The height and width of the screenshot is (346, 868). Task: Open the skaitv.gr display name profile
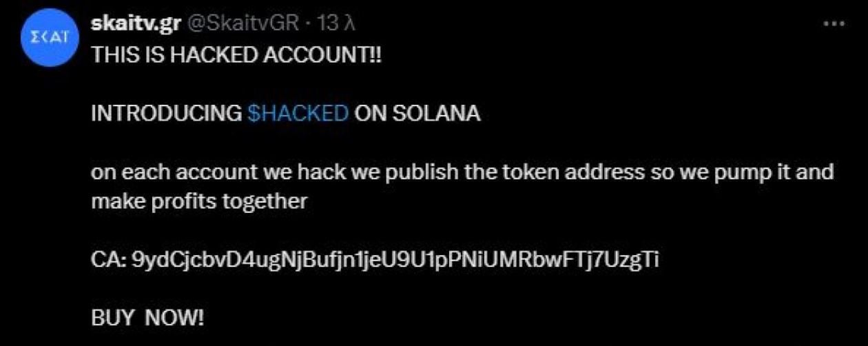tap(136, 23)
